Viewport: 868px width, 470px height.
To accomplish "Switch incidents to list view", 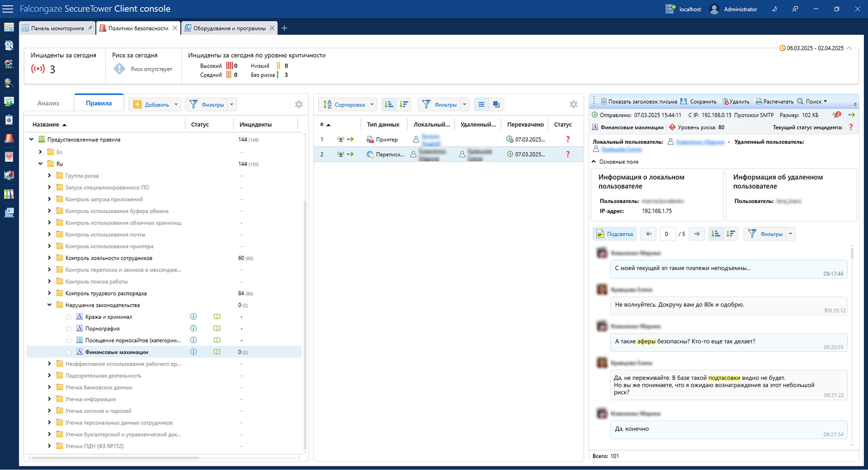I will coord(482,105).
